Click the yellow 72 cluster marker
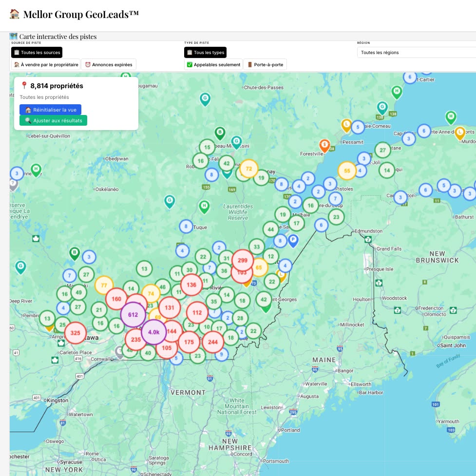476x476 pixels. click(248, 169)
